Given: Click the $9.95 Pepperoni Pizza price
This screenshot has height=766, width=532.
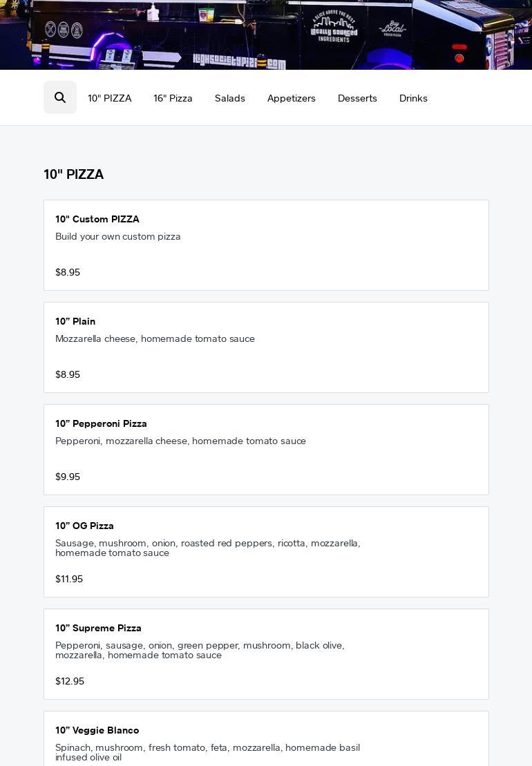Looking at the screenshot, I should (x=68, y=477).
